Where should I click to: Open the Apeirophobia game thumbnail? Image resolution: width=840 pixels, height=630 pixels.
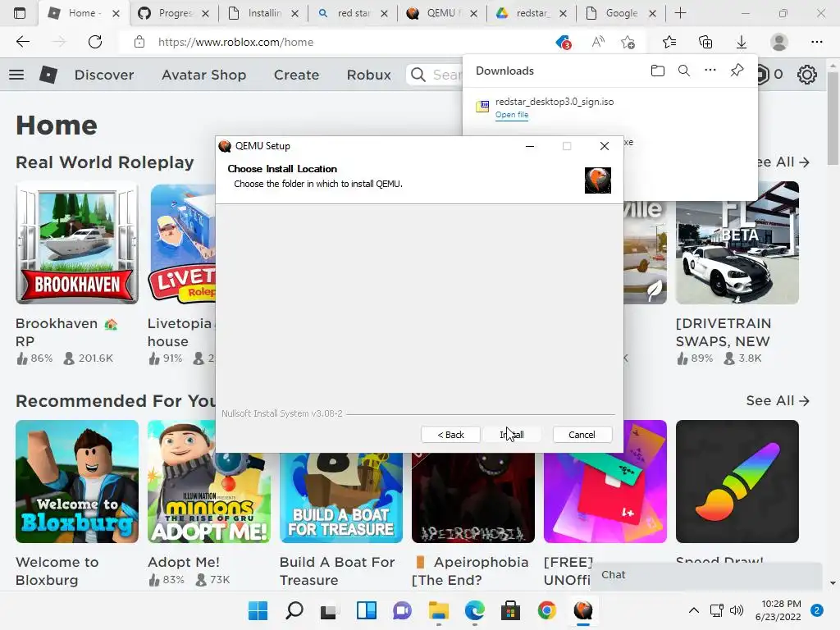coord(473,498)
